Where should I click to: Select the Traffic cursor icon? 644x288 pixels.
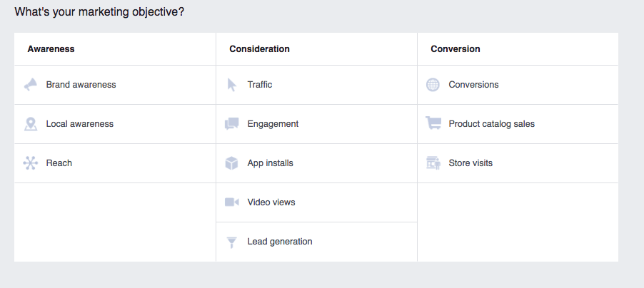point(231,85)
